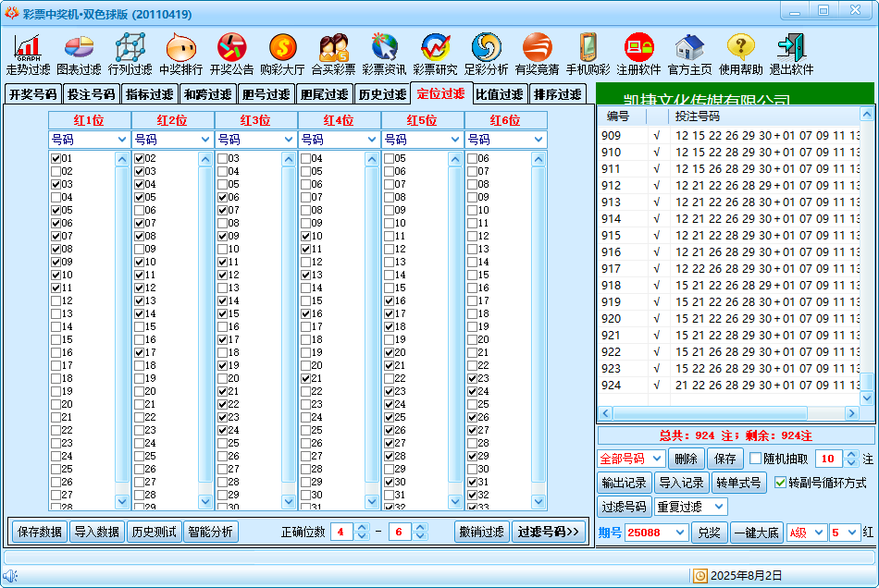Image resolution: width=879 pixels, height=588 pixels.
Task: Toggle number 04 checkbox in 红1位 column
Action: [x=56, y=197]
